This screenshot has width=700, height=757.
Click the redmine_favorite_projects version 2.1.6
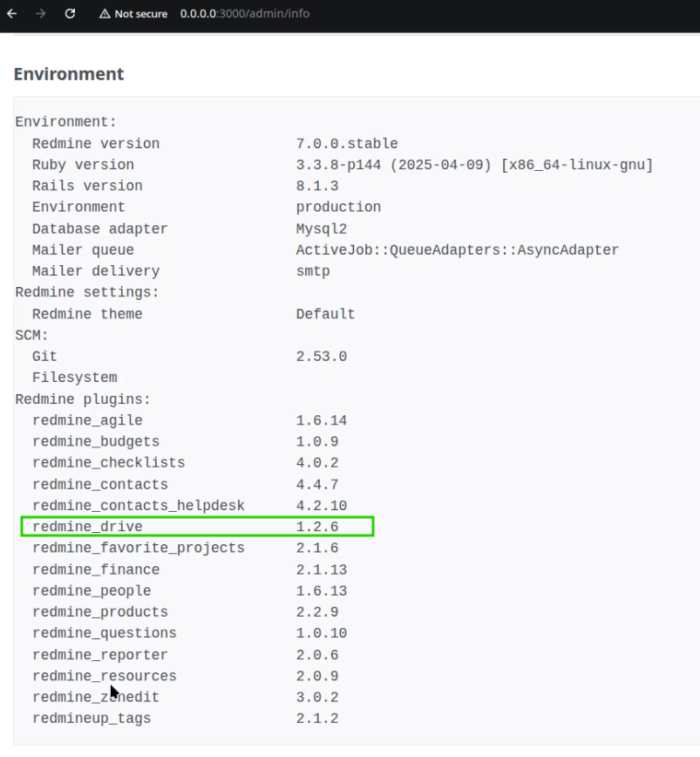click(317, 548)
